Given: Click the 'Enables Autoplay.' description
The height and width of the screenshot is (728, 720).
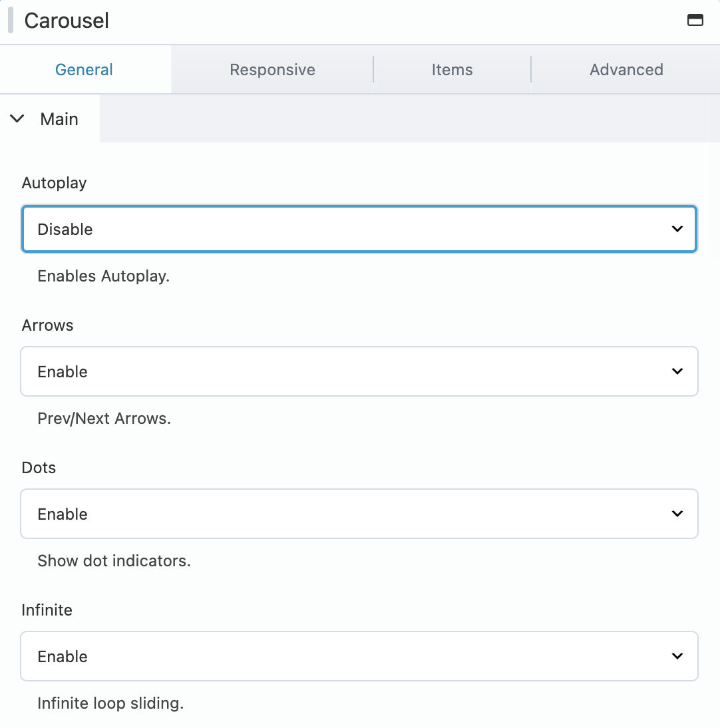Looking at the screenshot, I should (104, 276).
